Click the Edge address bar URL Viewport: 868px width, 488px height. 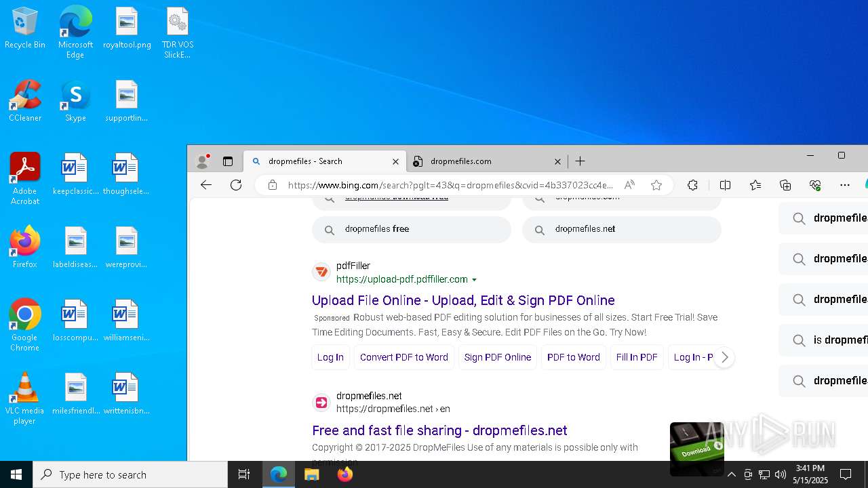(x=450, y=185)
